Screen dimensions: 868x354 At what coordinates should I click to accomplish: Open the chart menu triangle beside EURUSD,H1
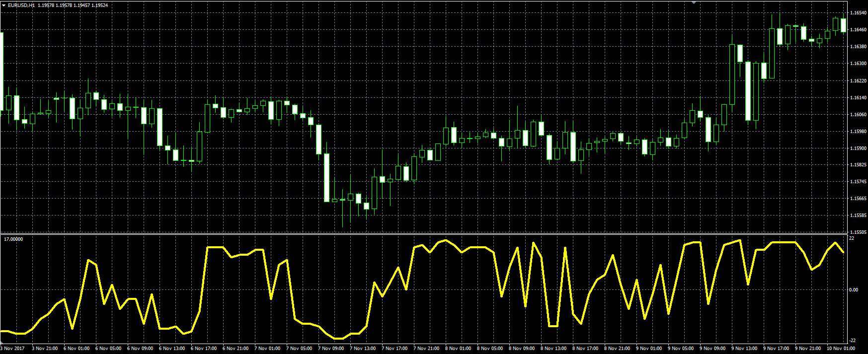4,5
